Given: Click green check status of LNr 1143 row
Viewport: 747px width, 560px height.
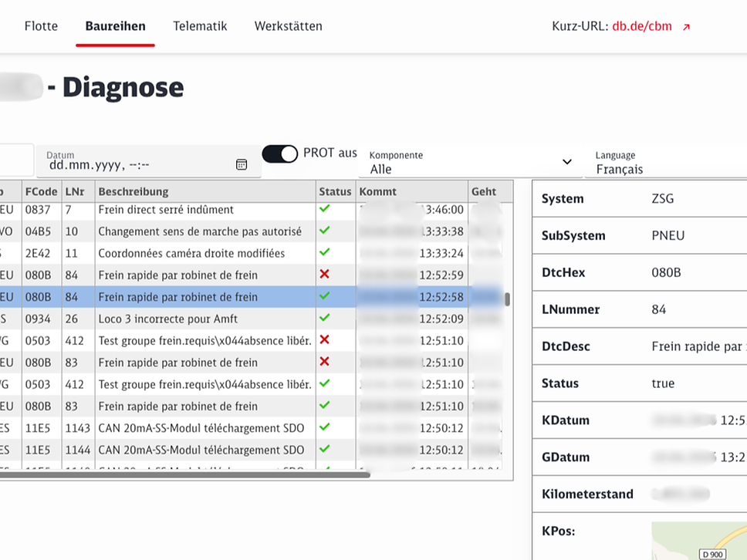Looking at the screenshot, I should [324, 427].
